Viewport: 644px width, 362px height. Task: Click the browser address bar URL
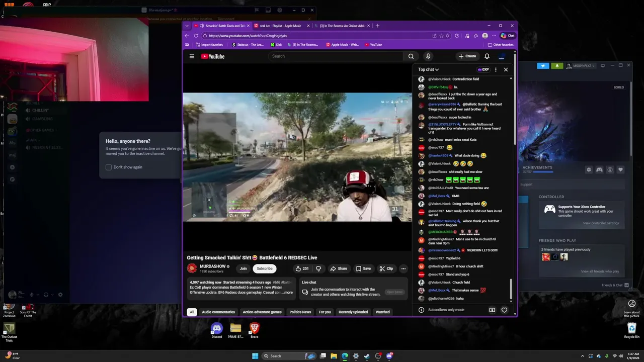[x=248, y=36]
